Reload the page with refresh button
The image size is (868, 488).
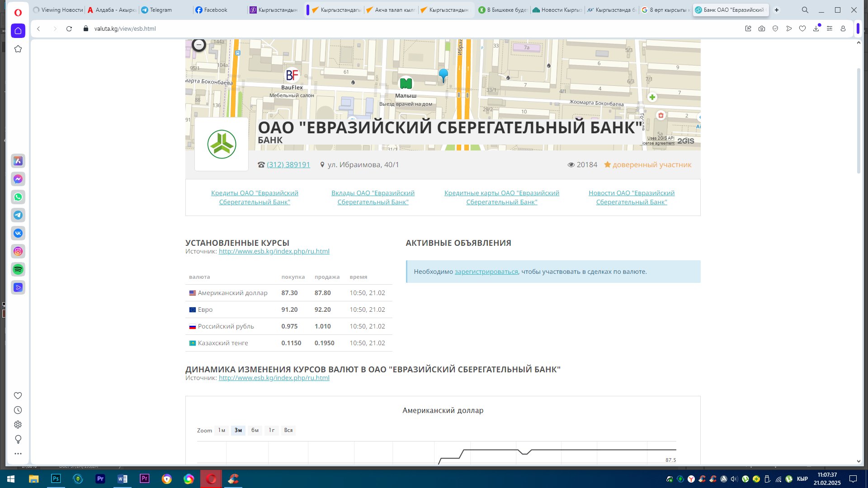point(69,28)
